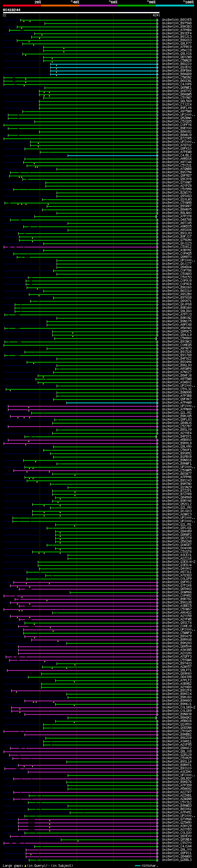Select the label UniRef100_B9H2A3
The height and width of the screenshot is (868, 197).
click(x=177, y=643)
